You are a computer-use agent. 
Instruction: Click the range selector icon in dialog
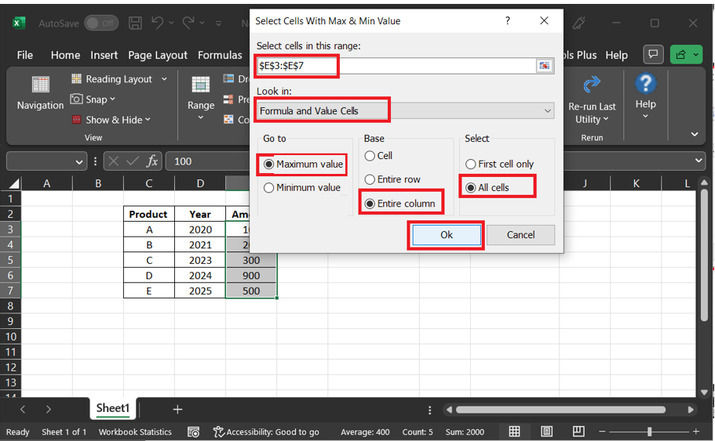544,66
